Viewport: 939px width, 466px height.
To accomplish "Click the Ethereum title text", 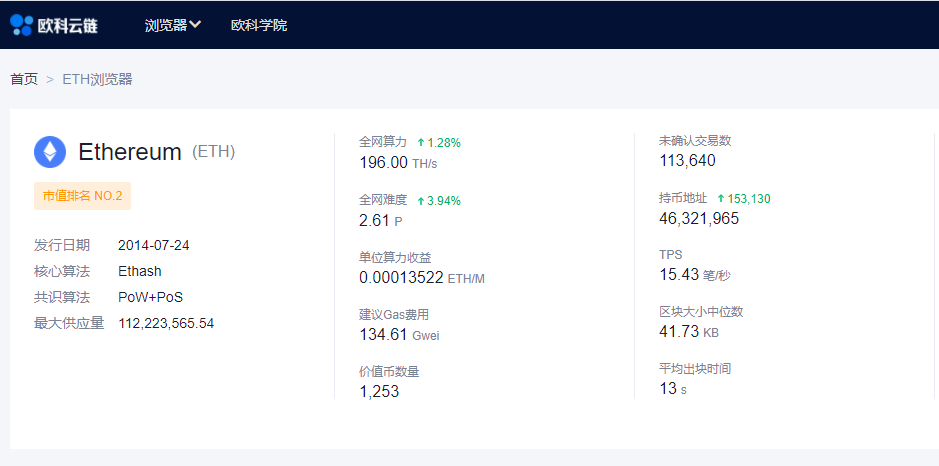I will pyautogui.click(x=130, y=152).
